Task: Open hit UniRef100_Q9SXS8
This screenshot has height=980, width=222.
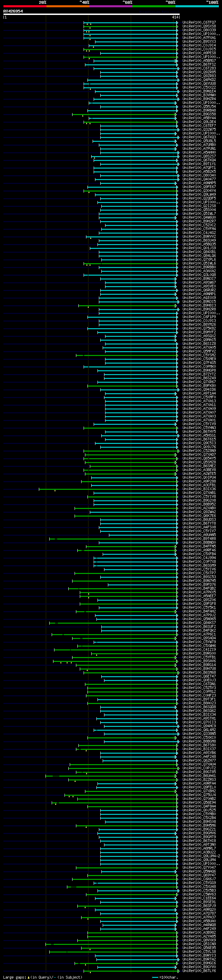Action: click(x=199, y=26)
